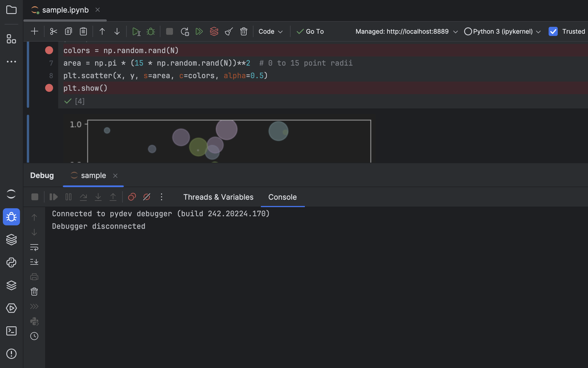The width and height of the screenshot is (588, 368).
Task: Remove breakpoint on colors assignment line
Action: pyautogui.click(x=49, y=50)
